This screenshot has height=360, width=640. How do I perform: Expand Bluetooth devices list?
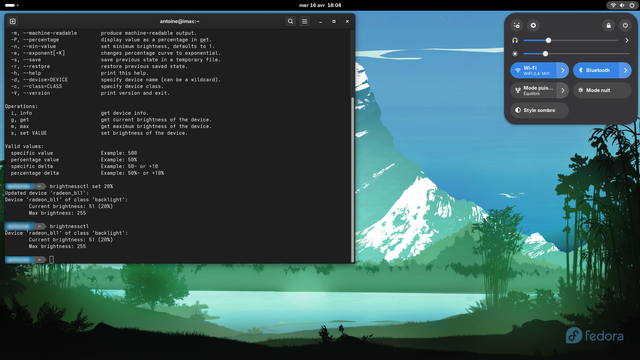click(x=626, y=70)
